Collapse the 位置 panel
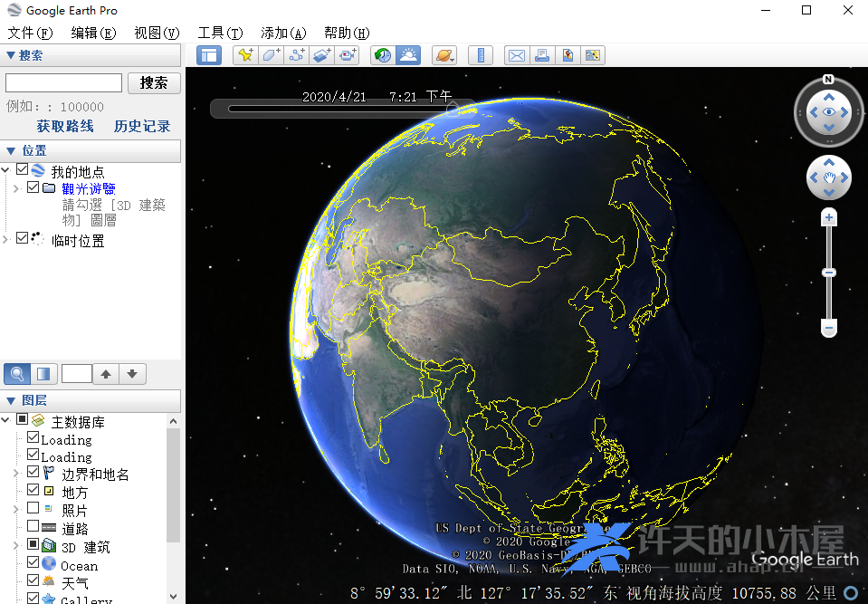The height and width of the screenshot is (604, 868). click(x=11, y=150)
